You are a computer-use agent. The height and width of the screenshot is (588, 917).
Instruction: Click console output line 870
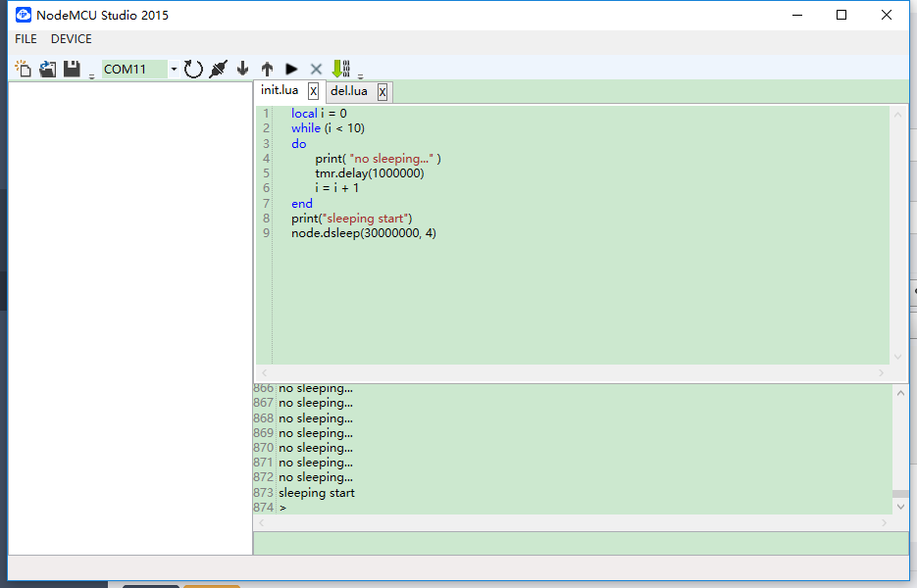click(316, 448)
